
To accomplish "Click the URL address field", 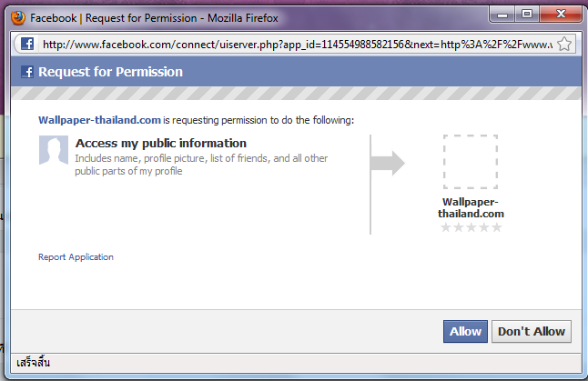I will tap(291, 44).
